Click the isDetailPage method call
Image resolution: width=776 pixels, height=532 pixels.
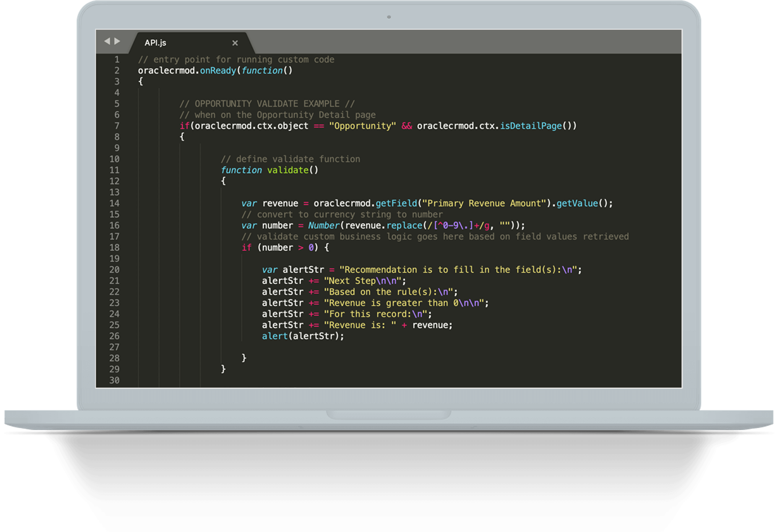click(x=531, y=126)
